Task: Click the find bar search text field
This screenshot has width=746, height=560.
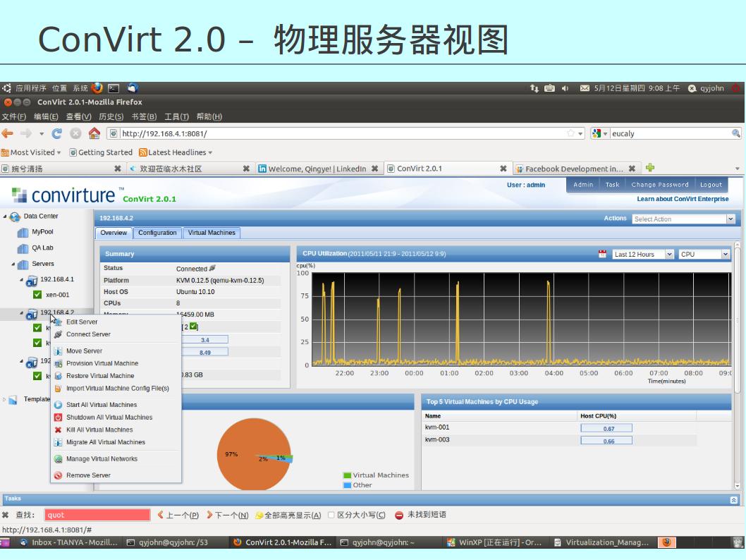Action: click(x=97, y=515)
